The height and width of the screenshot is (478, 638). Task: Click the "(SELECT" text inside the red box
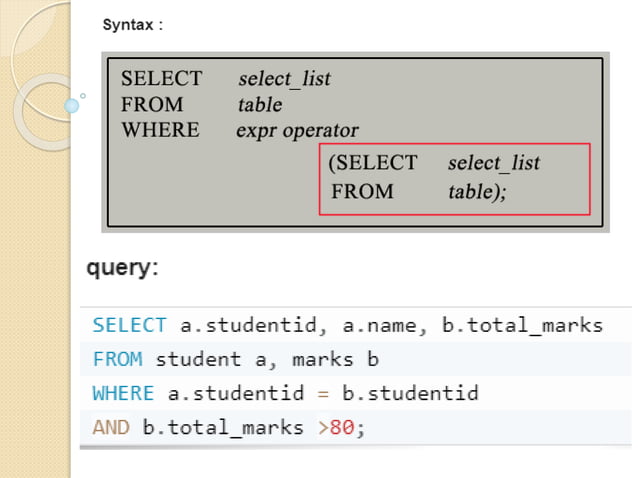pos(372,162)
